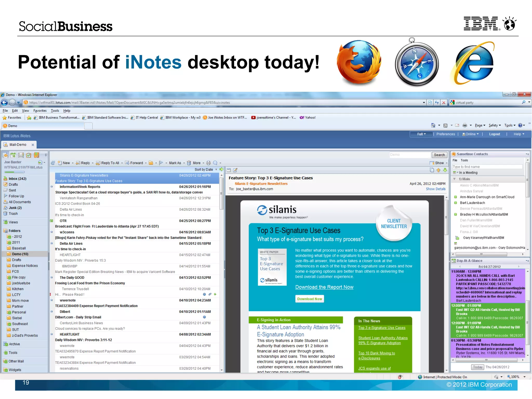The image size is (532, 399).
Task: Click the IE stop loading X icon
Action: coord(444,102)
